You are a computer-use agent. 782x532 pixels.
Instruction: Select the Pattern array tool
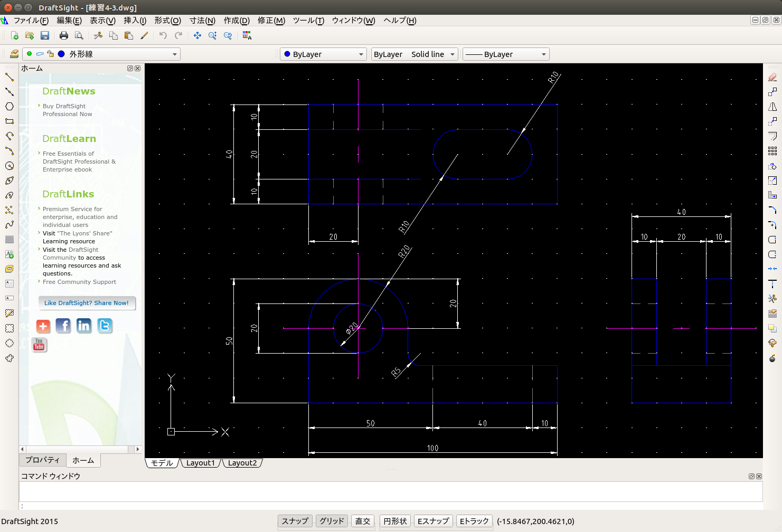click(772, 151)
